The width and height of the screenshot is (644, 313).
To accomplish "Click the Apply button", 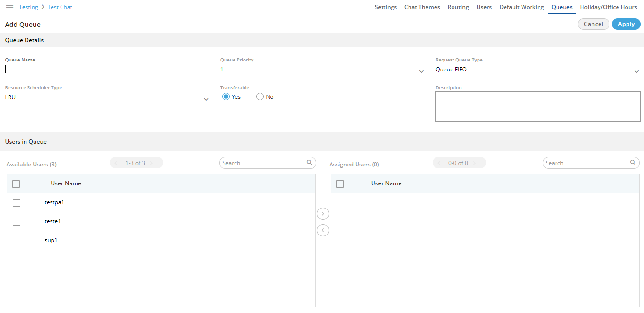I will [626, 24].
